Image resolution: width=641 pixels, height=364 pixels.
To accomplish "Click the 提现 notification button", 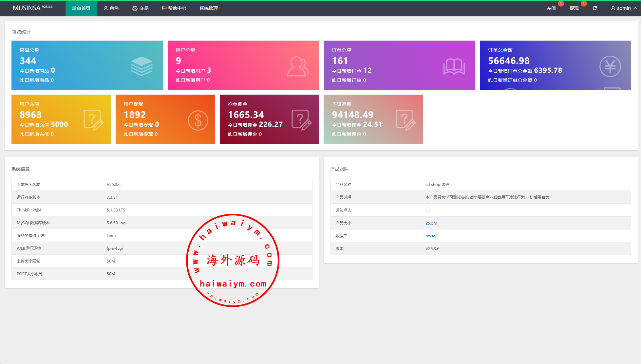I will point(574,8).
